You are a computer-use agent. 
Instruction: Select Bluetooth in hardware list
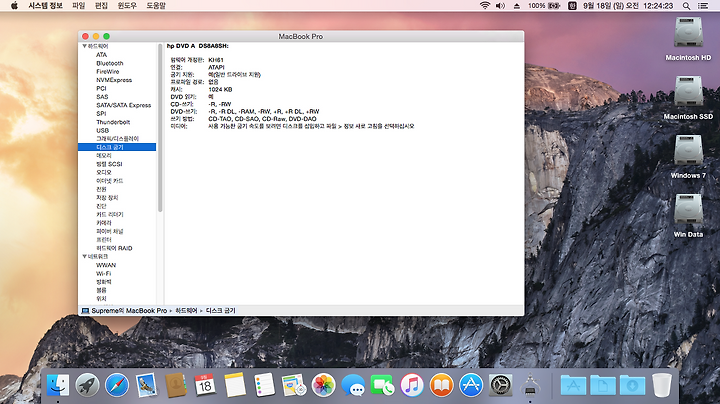(x=110, y=63)
